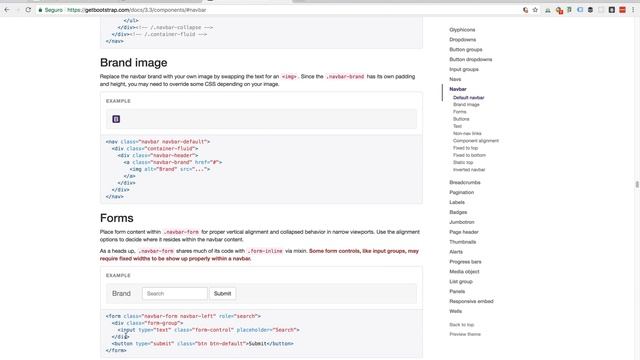Open Responsive embed in sidebar
The width and height of the screenshot is (640, 360).
471,301
